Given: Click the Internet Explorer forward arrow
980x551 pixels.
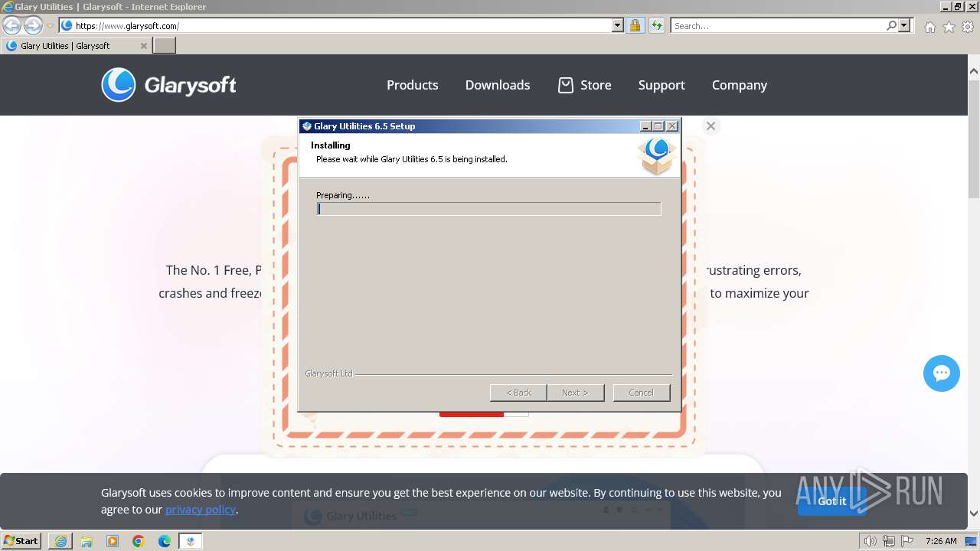Looking at the screenshot, I should click(33, 25).
